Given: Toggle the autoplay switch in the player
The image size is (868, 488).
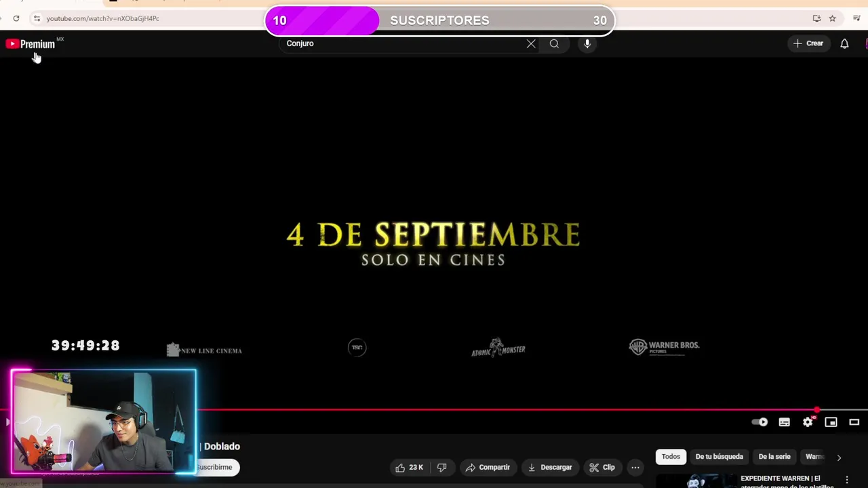Looking at the screenshot, I should [760, 422].
